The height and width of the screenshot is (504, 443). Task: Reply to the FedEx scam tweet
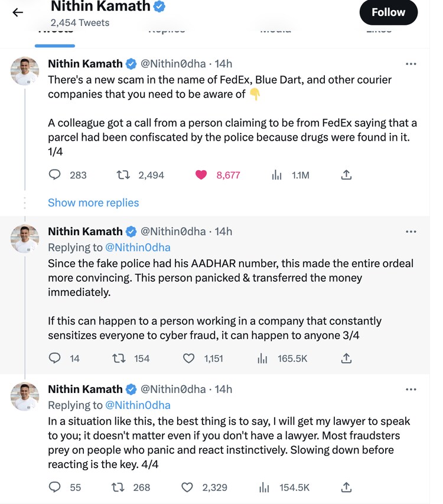pyautogui.click(x=55, y=175)
